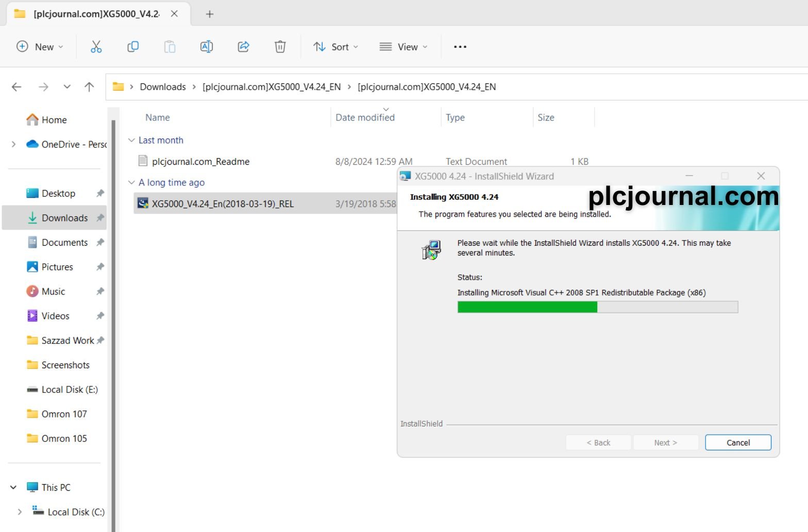This screenshot has width=808, height=532.
Task: Collapse the 'Last month' file group
Action: [131, 140]
